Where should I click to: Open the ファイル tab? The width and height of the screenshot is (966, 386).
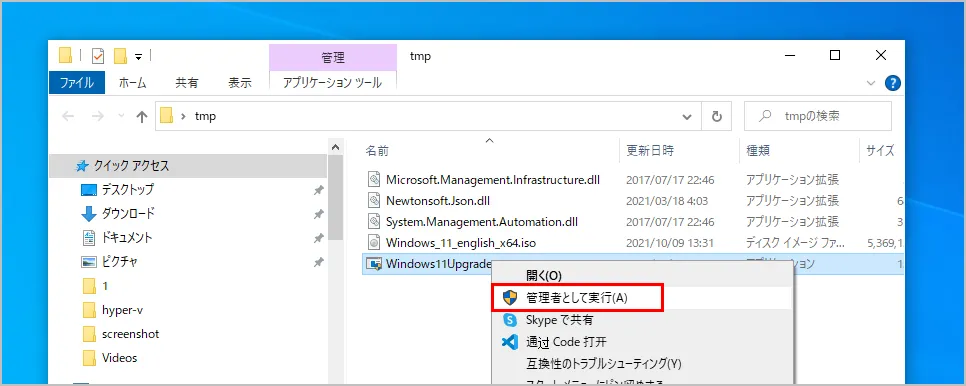(76, 82)
